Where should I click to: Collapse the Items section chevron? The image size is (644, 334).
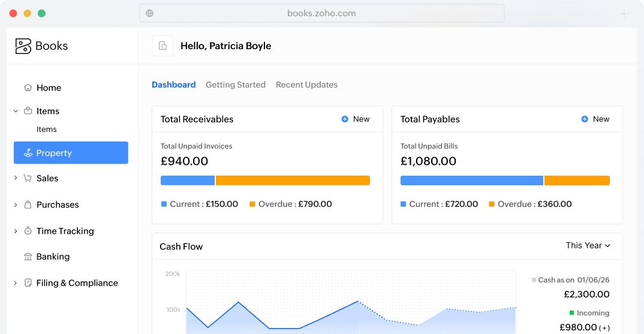(x=16, y=111)
